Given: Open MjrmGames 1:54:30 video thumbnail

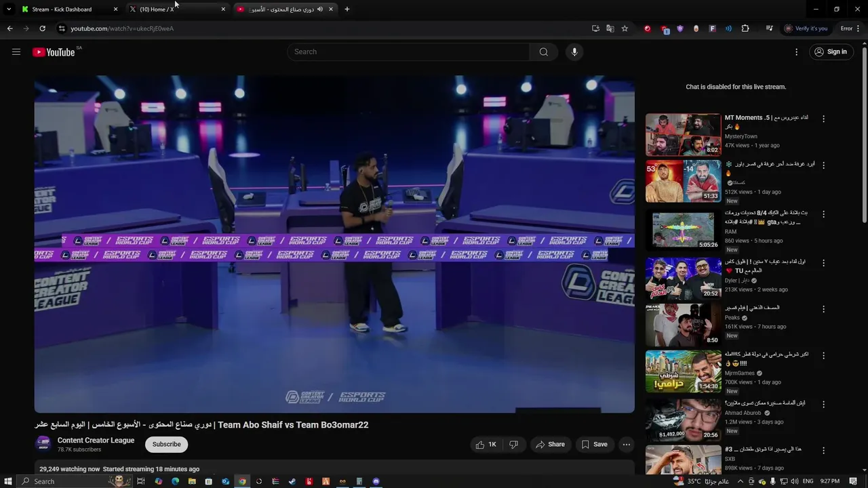Looking at the screenshot, I should (683, 371).
